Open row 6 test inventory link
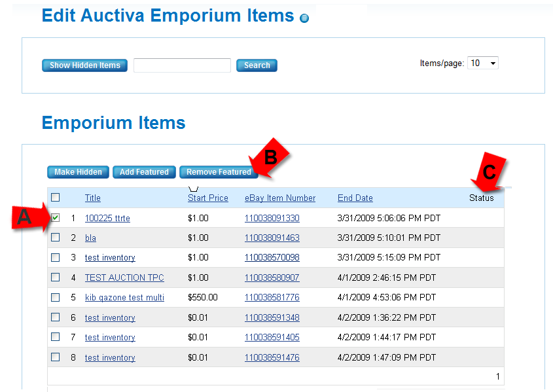Viewport: 553px width, 392px height. point(110,317)
